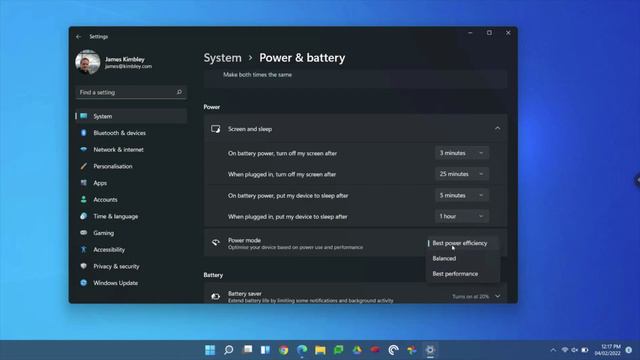Minimize the Settings window
This screenshot has height=360, width=640.
tap(471, 33)
